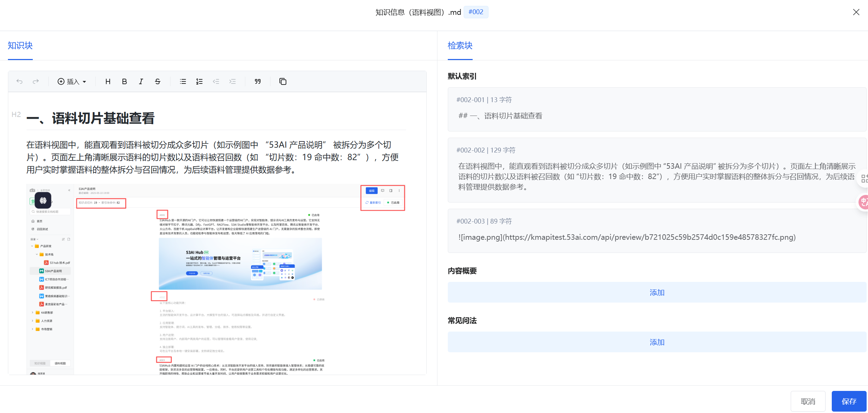Decrease indent of current line

tap(216, 81)
